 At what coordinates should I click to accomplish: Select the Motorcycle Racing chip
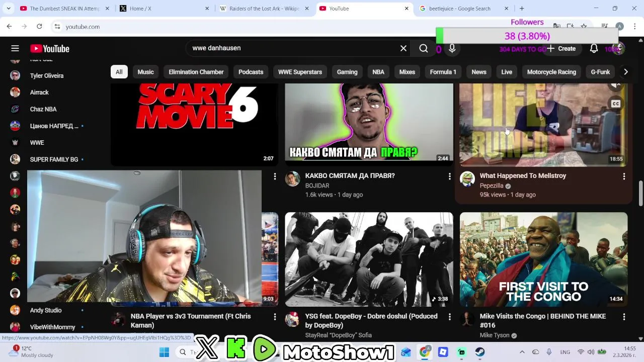click(x=551, y=72)
